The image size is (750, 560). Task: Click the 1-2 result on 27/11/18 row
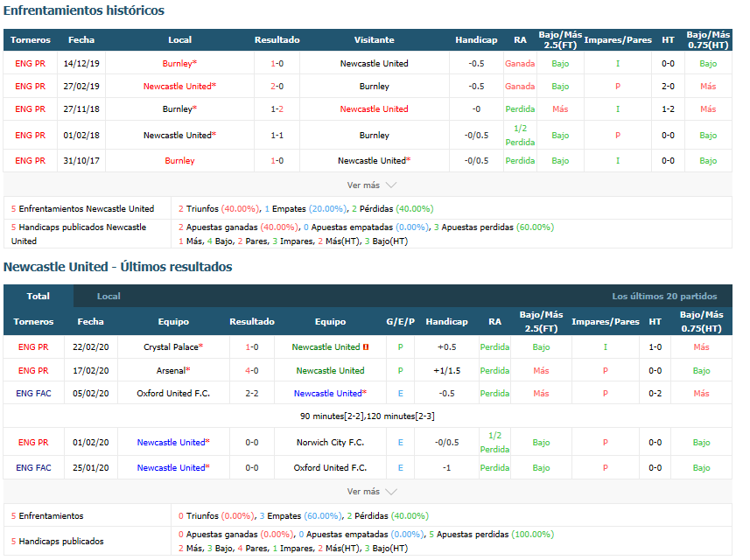[277, 109]
